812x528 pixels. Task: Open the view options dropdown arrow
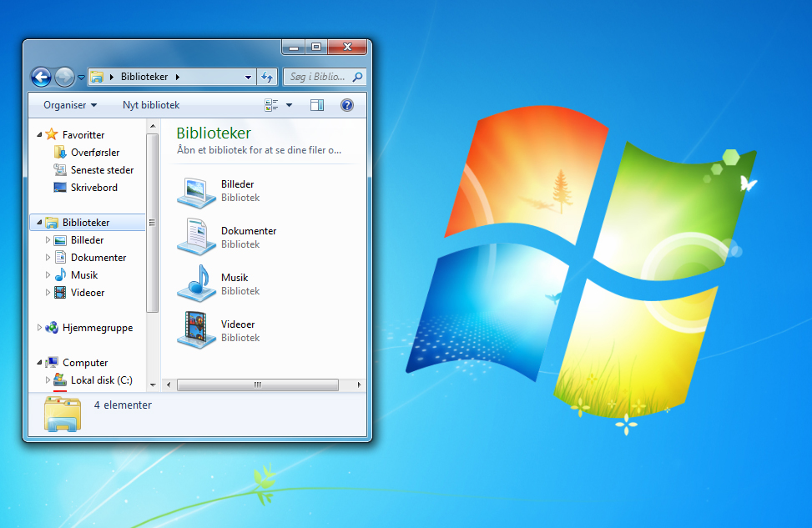(289, 105)
